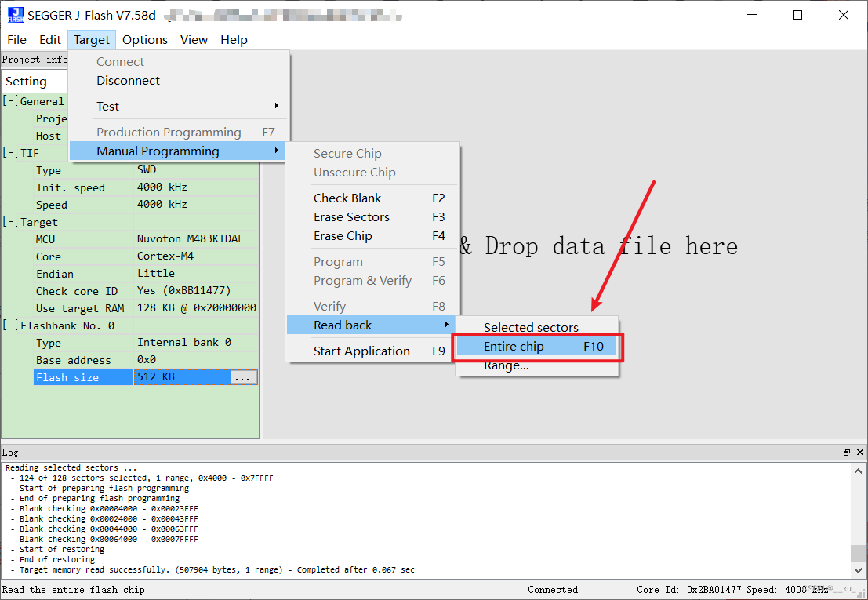The height and width of the screenshot is (600, 868).
Task: Click Core Id 0x2BA01477 in status bar
Action: [x=688, y=590]
